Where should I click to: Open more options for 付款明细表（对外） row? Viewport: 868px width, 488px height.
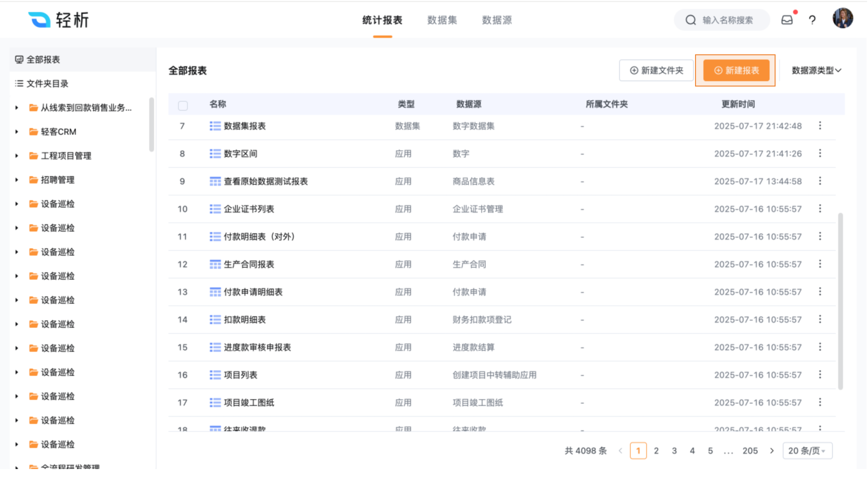(820, 236)
